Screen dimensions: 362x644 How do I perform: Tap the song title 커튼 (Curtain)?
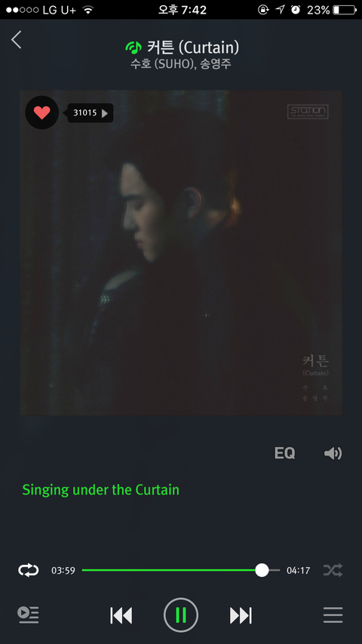tap(193, 48)
